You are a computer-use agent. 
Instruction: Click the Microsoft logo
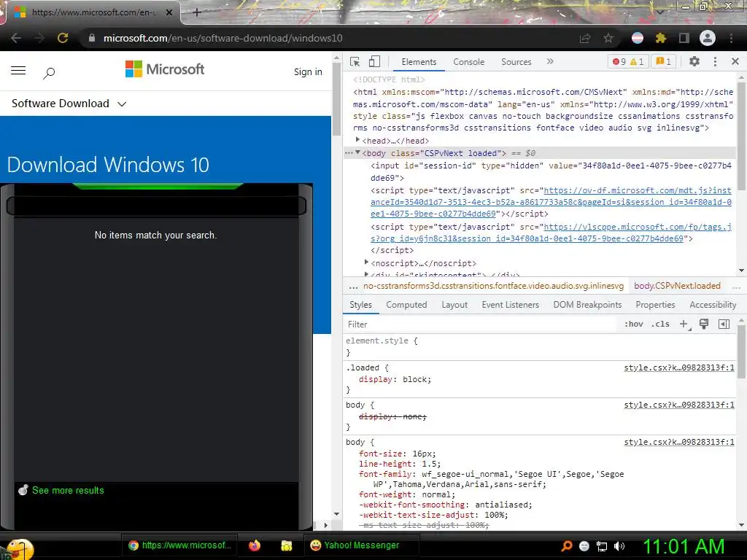[165, 69]
